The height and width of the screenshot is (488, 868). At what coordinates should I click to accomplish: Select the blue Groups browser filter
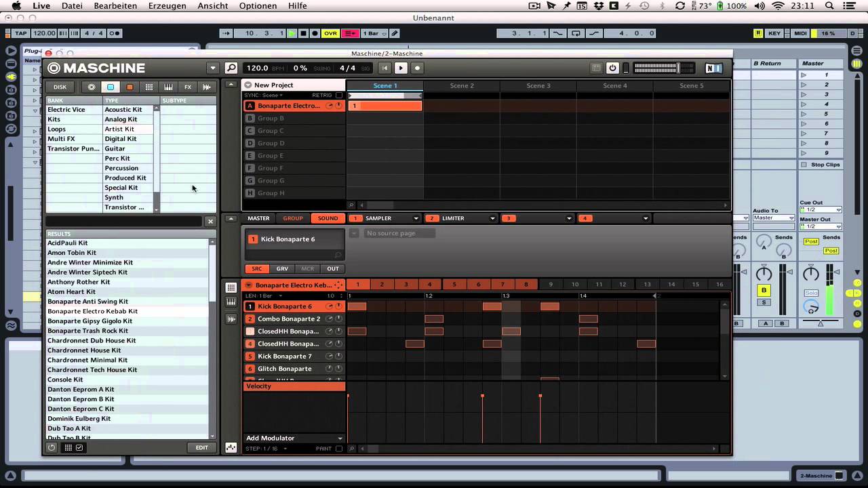click(x=111, y=87)
